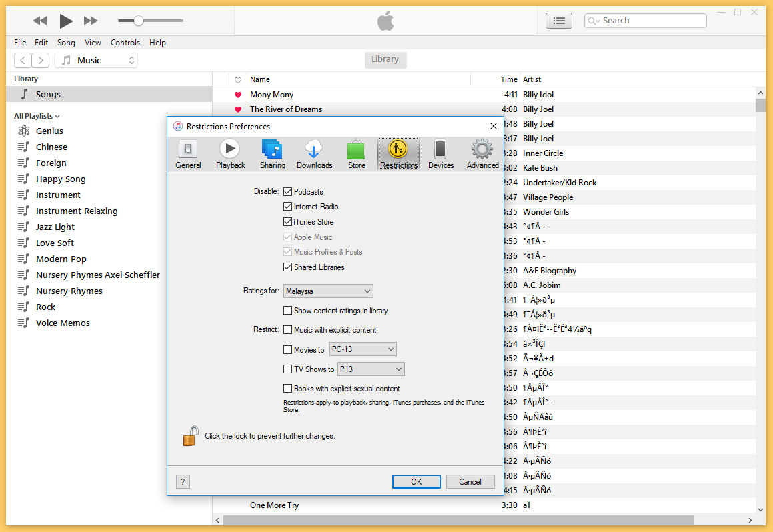
Task: Open the Chinese playlist
Action: point(51,147)
